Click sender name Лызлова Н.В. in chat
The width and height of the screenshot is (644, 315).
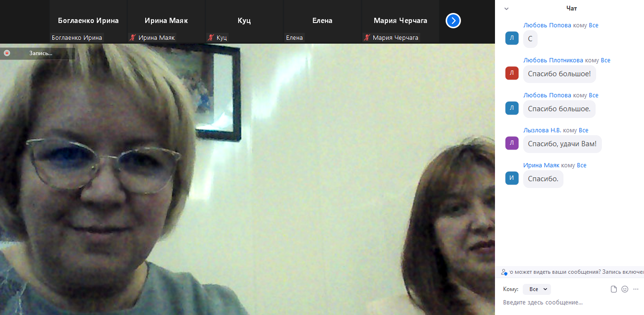click(542, 130)
